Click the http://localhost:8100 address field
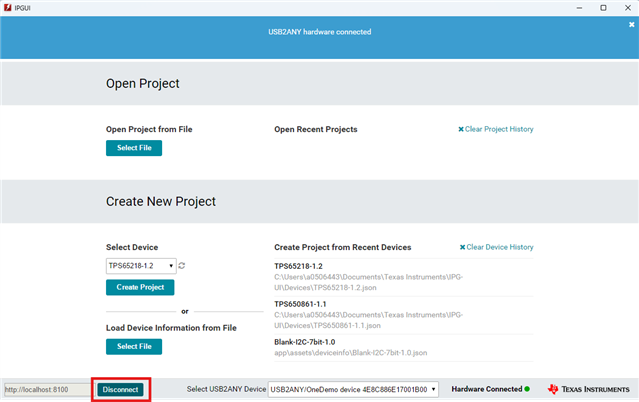 coord(47,389)
